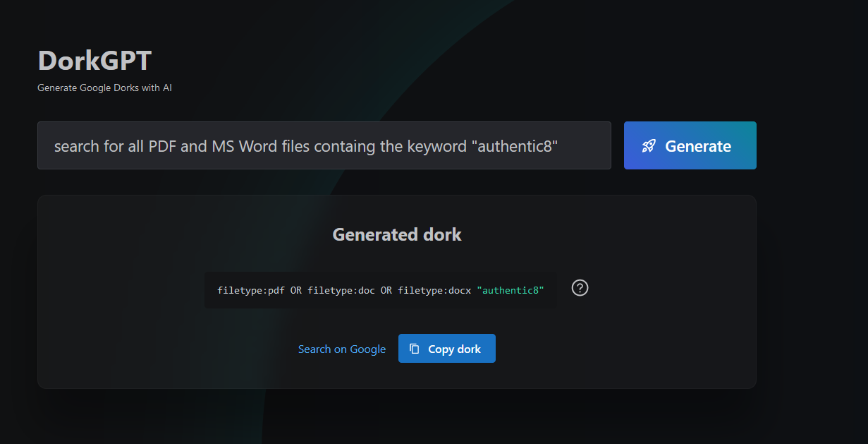Click the "Generated dork" heading

(397, 234)
